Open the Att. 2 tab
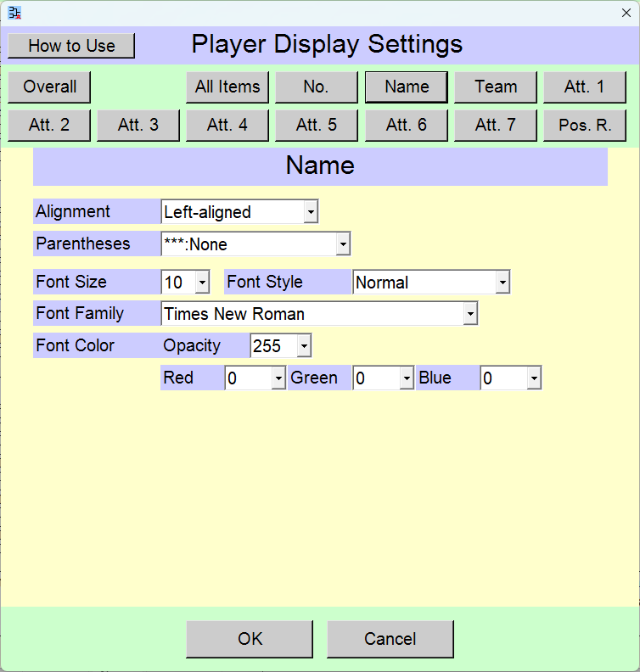 pyautogui.click(x=49, y=125)
